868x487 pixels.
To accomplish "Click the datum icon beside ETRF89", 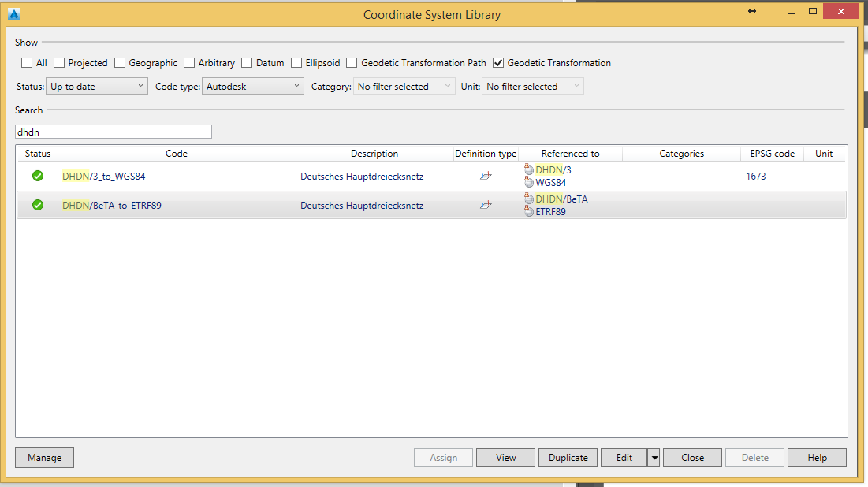I will click(529, 211).
